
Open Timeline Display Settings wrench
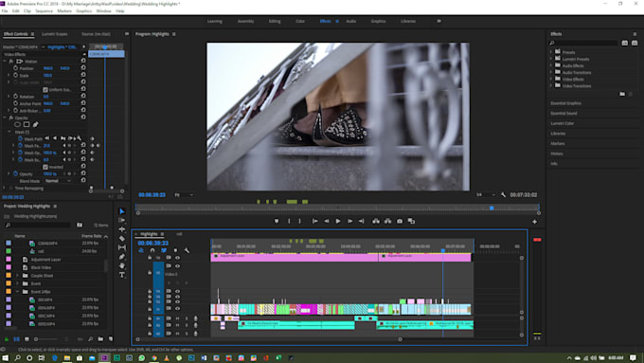[x=187, y=250]
